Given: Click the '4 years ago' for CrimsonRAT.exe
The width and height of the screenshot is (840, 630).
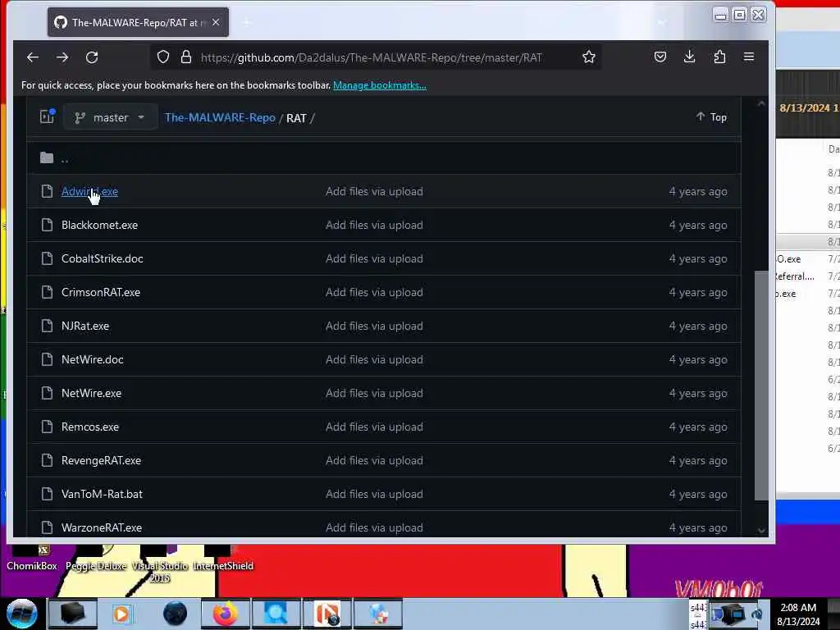Looking at the screenshot, I should click(698, 293).
